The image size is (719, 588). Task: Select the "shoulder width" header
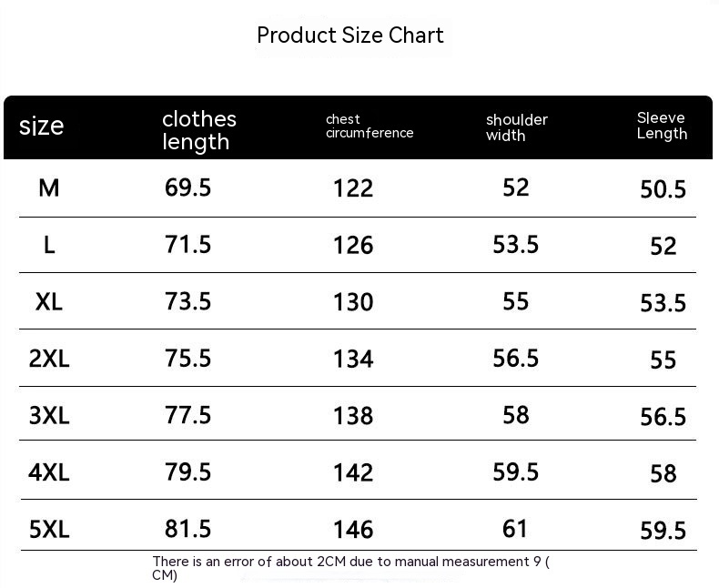point(516,127)
